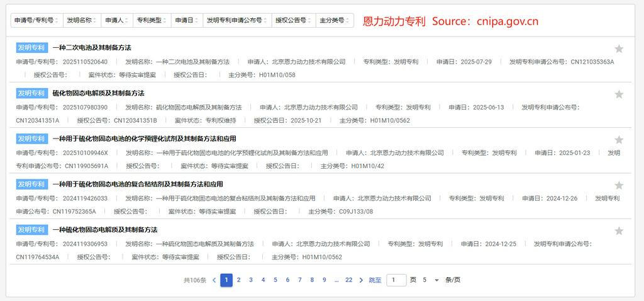Viewport: 644px width, 301px height.
Task: Focus the page number input box
Action: coord(396,280)
